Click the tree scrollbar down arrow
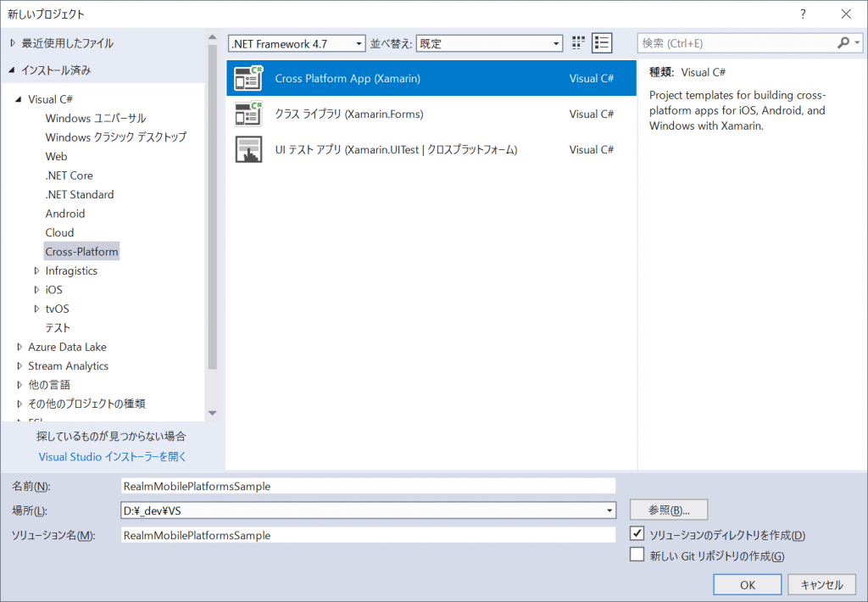The width and height of the screenshot is (868, 602). point(212,413)
